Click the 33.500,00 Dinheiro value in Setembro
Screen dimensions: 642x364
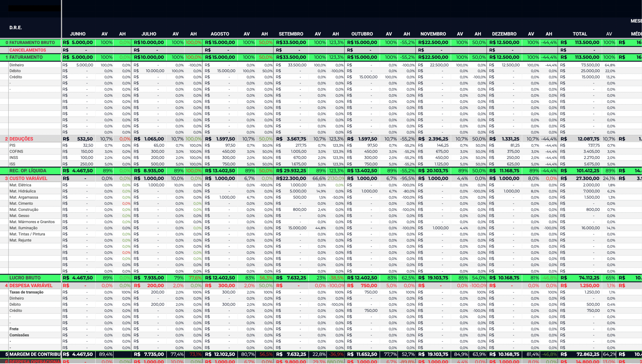pyautogui.click(x=297, y=65)
